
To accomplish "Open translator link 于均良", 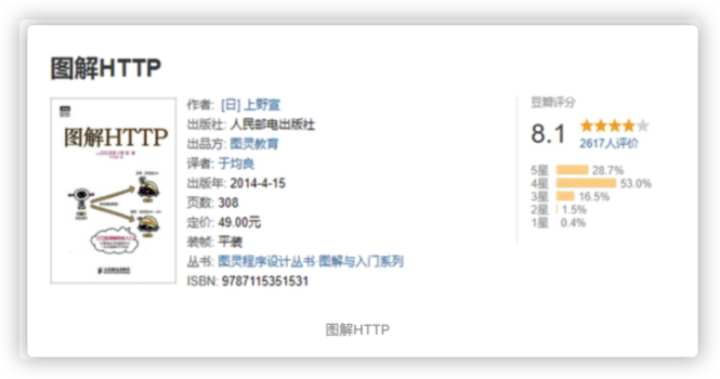I will [x=236, y=164].
